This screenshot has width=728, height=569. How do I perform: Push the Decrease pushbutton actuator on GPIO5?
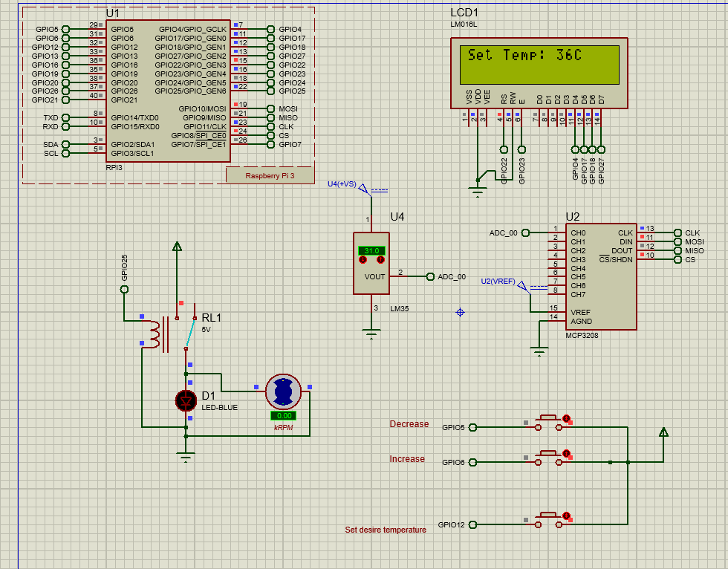549,417
